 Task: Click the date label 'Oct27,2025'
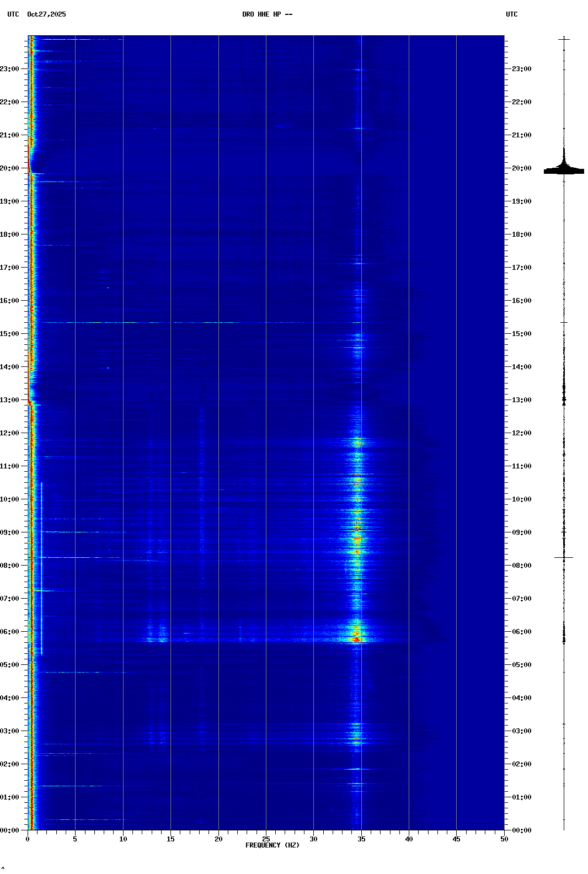tap(46, 14)
